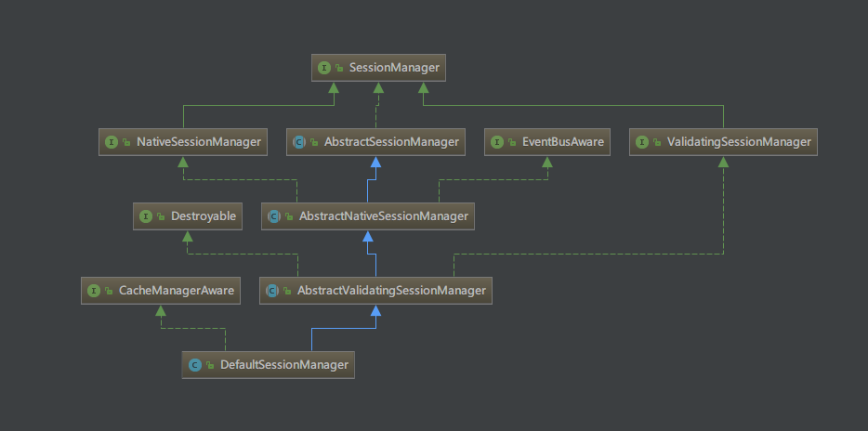This screenshot has height=431, width=868.
Task: Click the lock icon beside AbstractSessionManager
Action: coord(314,143)
